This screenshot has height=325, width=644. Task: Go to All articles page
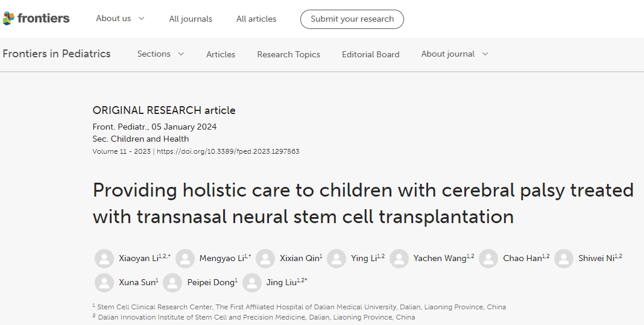(256, 19)
